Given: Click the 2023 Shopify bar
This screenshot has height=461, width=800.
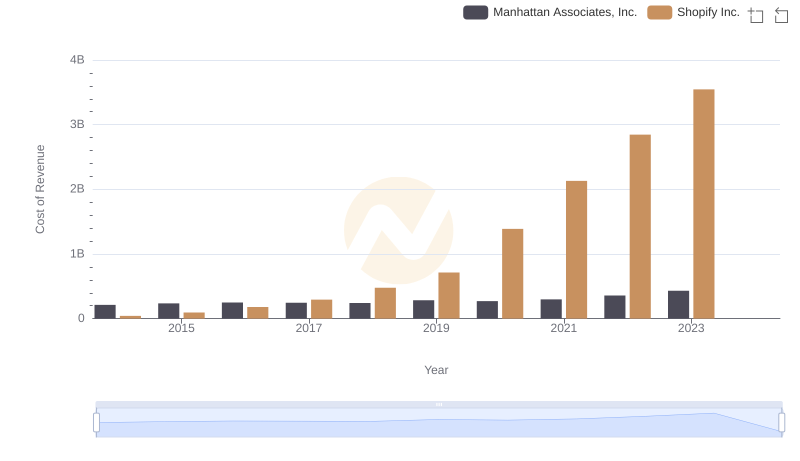Looking at the screenshot, I should click(x=704, y=204).
